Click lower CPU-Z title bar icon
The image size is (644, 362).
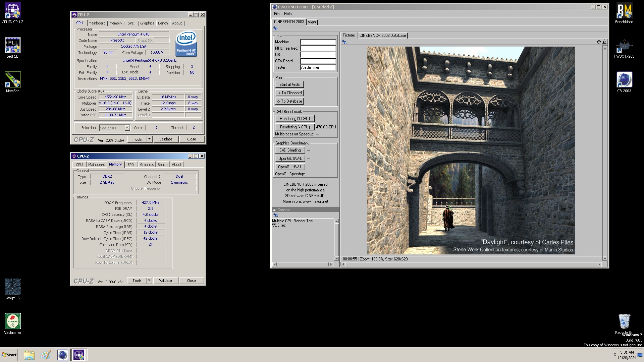point(74,156)
